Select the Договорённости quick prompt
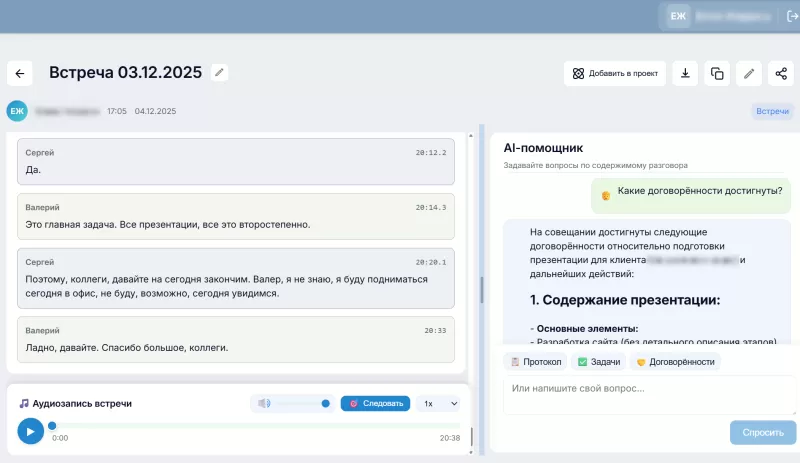Screen dimensions: 800x463 [x=675, y=362]
